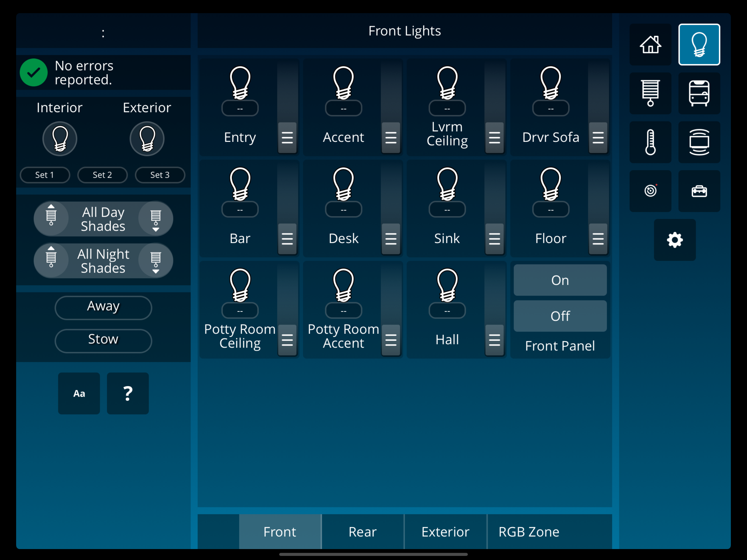Toggle the Interior lights master bulb

60,139
